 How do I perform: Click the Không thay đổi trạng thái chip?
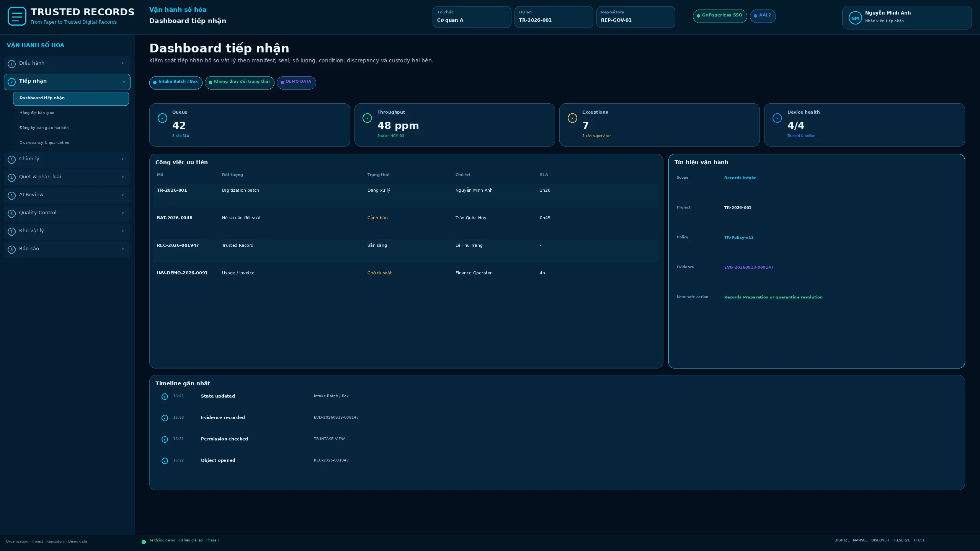click(x=239, y=83)
